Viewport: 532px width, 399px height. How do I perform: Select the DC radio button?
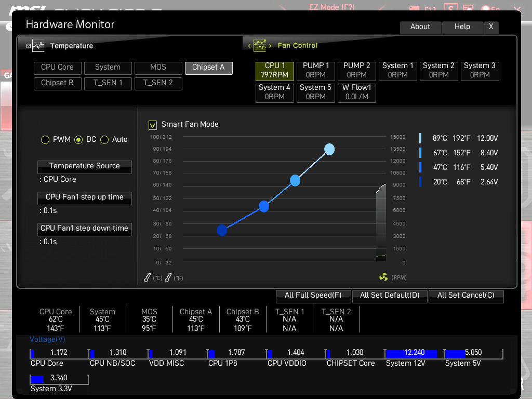tap(78, 140)
